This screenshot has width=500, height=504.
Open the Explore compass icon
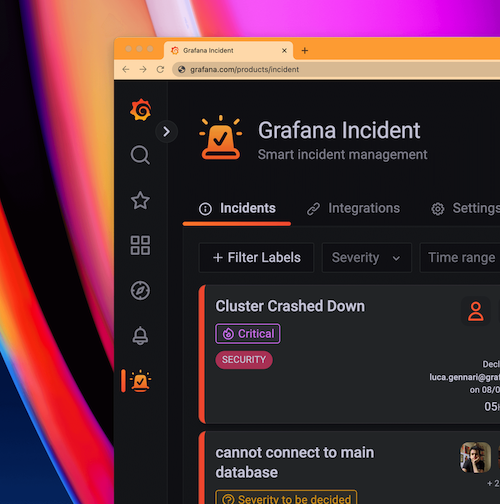click(140, 291)
